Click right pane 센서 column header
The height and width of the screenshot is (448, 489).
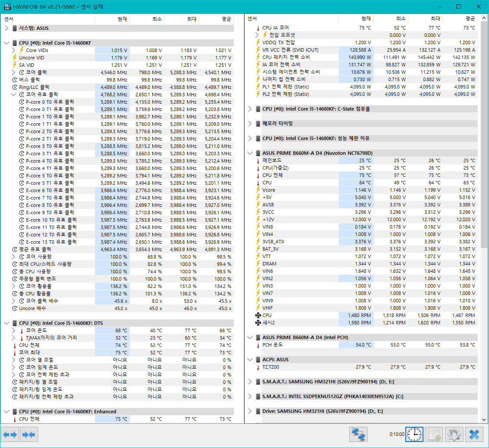pyautogui.click(x=292, y=19)
